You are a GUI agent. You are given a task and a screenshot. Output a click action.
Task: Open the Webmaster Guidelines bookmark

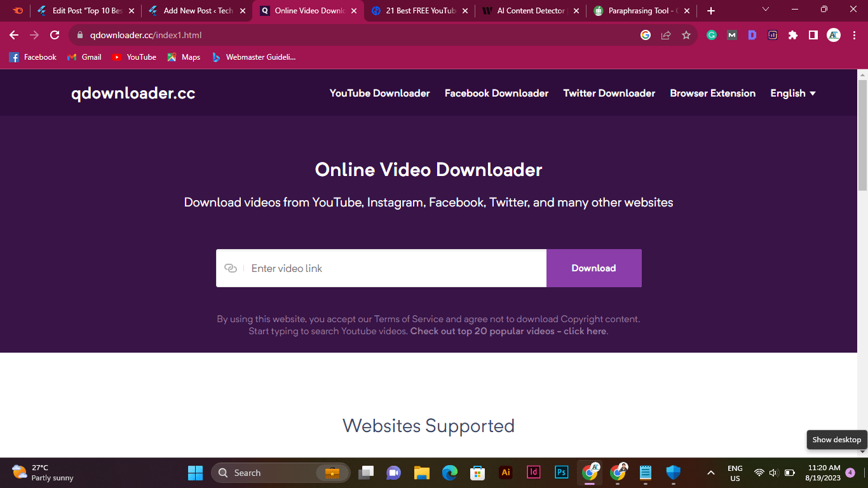[254, 57]
